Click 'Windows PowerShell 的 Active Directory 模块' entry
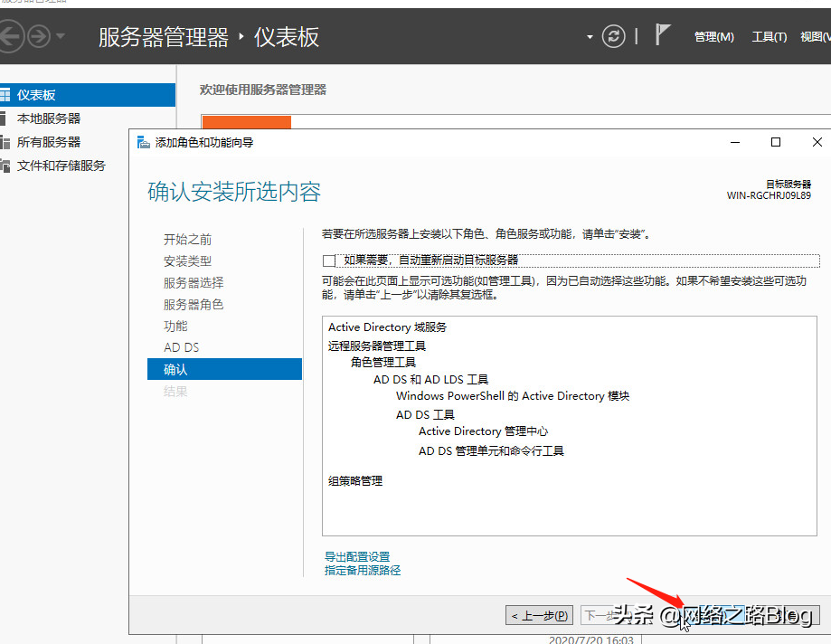 513,396
